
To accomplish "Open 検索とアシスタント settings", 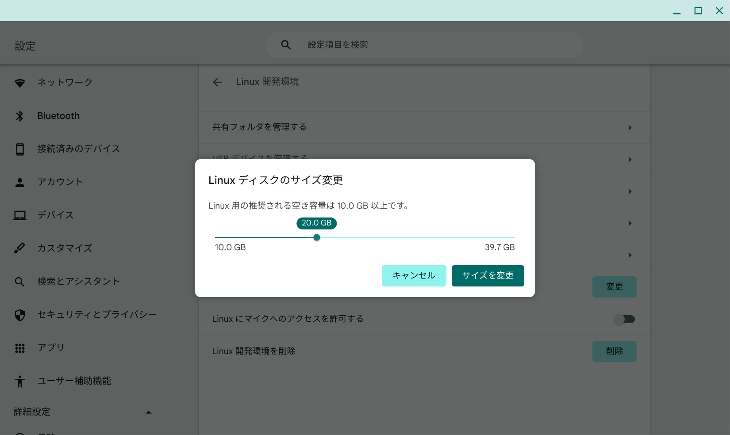I will tap(79, 281).
